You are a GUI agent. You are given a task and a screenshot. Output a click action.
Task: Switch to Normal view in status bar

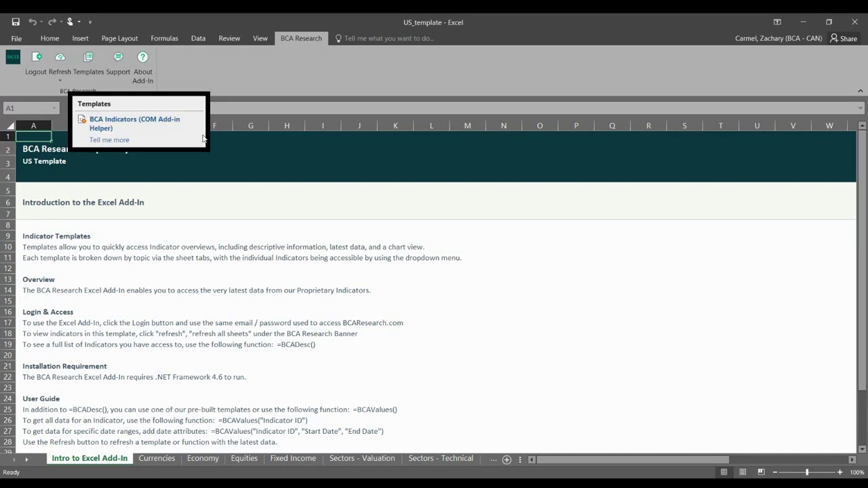(724, 472)
